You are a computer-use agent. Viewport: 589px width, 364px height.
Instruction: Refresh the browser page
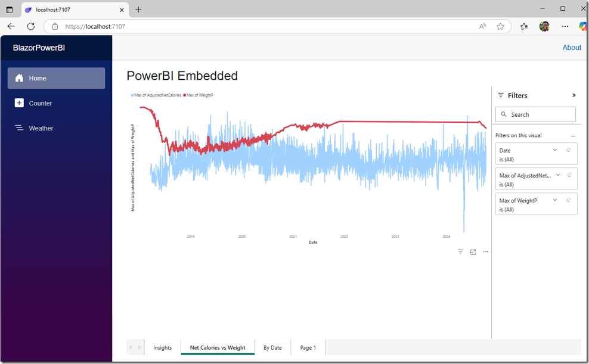pos(31,26)
